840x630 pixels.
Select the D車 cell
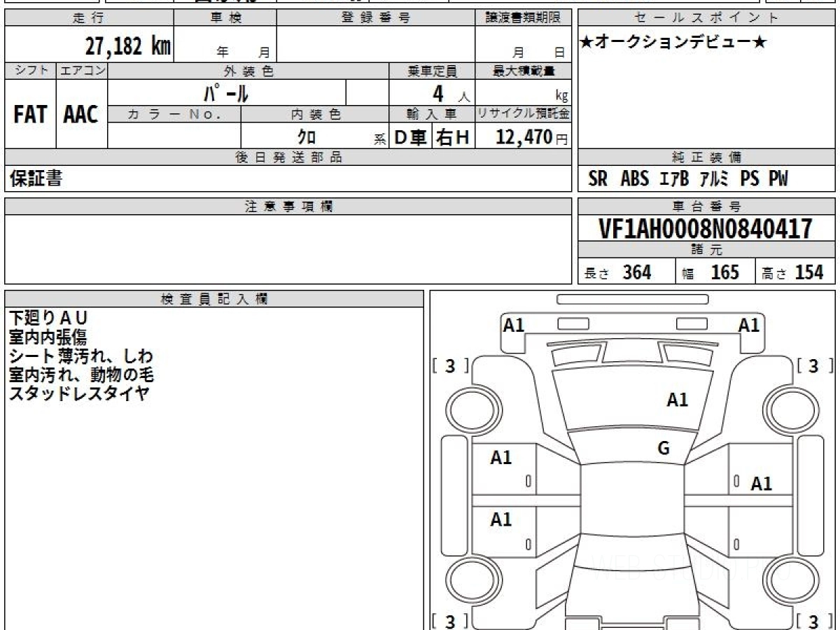(411, 137)
